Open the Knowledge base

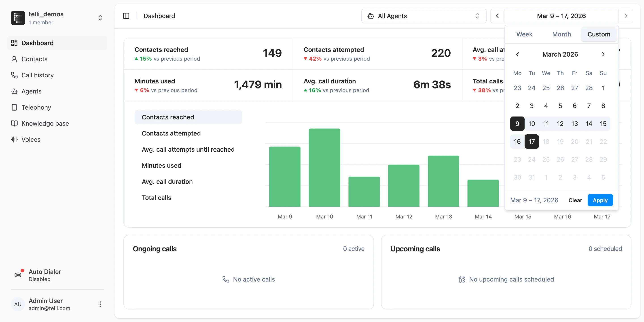[x=45, y=123]
